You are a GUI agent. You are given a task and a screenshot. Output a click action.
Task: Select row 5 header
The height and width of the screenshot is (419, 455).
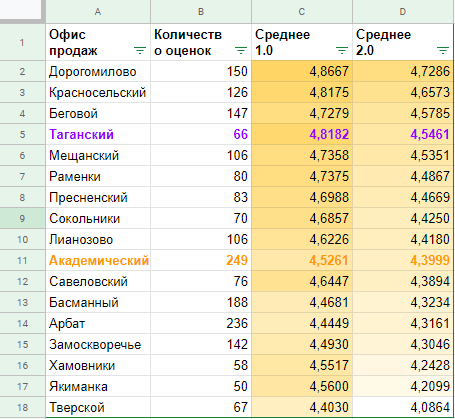tap(22, 134)
